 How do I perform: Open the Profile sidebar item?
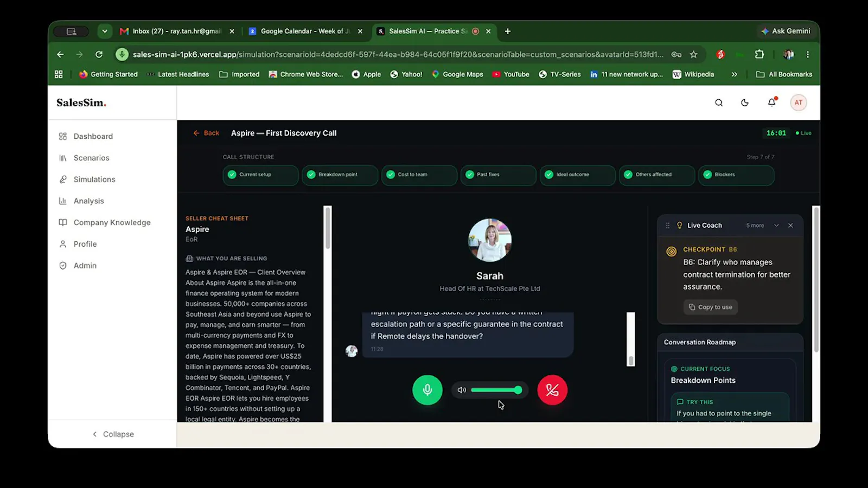(x=78, y=244)
